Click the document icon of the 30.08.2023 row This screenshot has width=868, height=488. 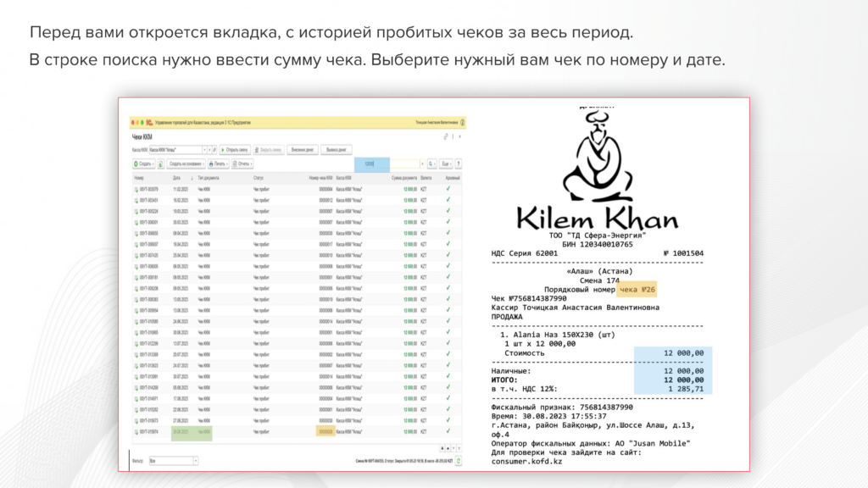coord(136,432)
